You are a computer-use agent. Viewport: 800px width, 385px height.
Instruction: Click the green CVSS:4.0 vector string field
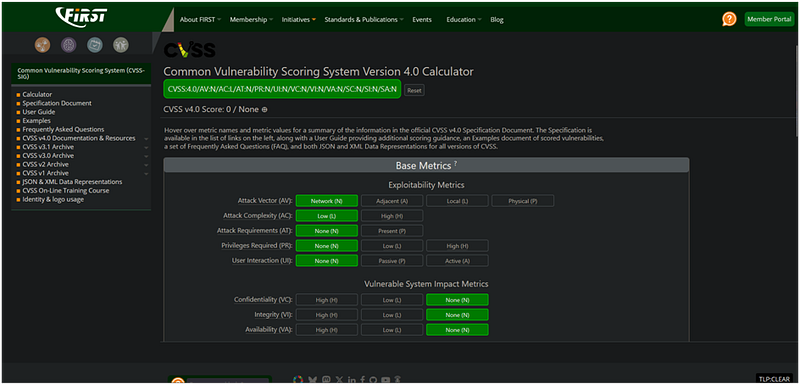click(282, 89)
